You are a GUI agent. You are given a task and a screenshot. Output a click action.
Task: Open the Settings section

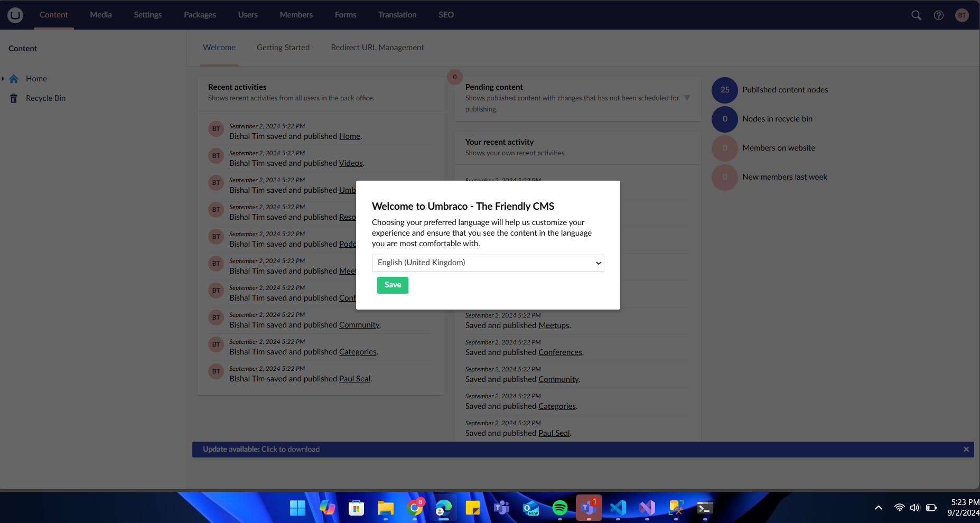click(x=148, y=15)
